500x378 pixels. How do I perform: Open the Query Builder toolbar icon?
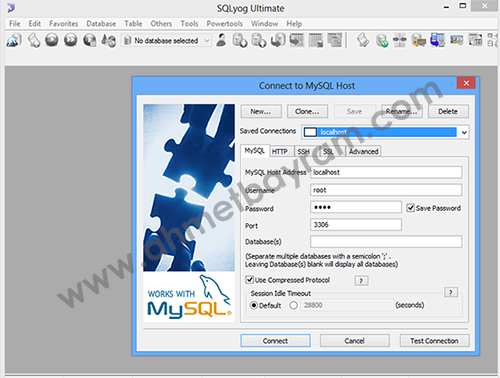pyautogui.click(x=476, y=40)
